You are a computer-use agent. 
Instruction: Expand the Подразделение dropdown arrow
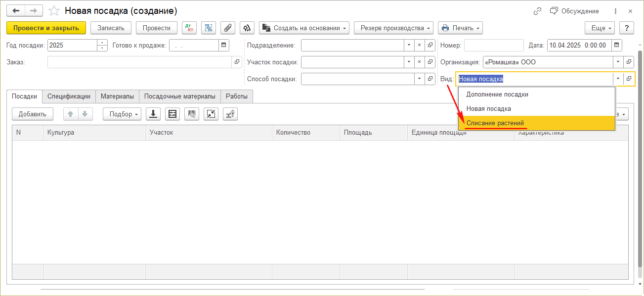coord(409,45)
